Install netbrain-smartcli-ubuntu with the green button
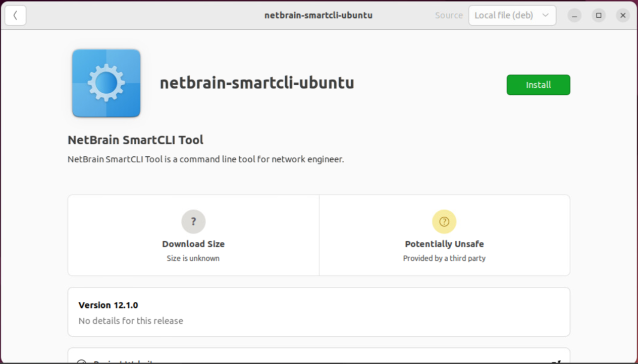638x364 pixels. pos(538,85)
